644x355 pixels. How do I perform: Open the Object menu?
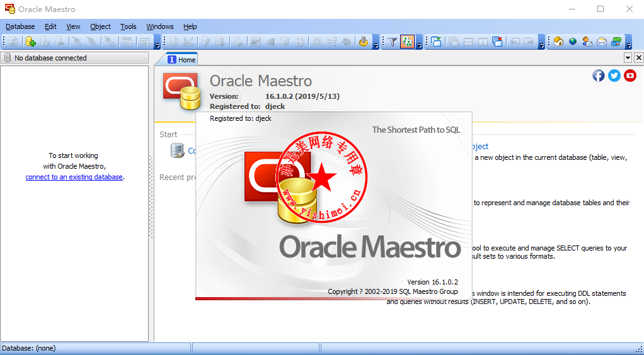coord(100,26)
